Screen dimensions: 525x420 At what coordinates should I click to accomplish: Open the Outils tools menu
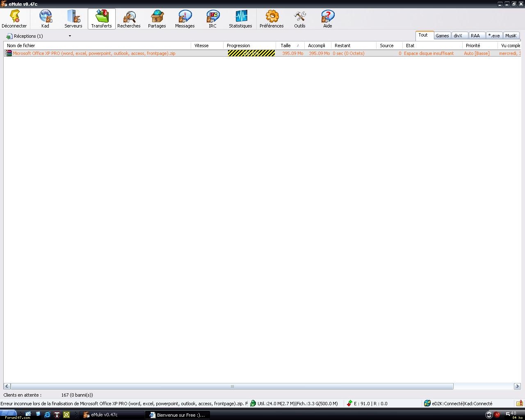(299, 19)
